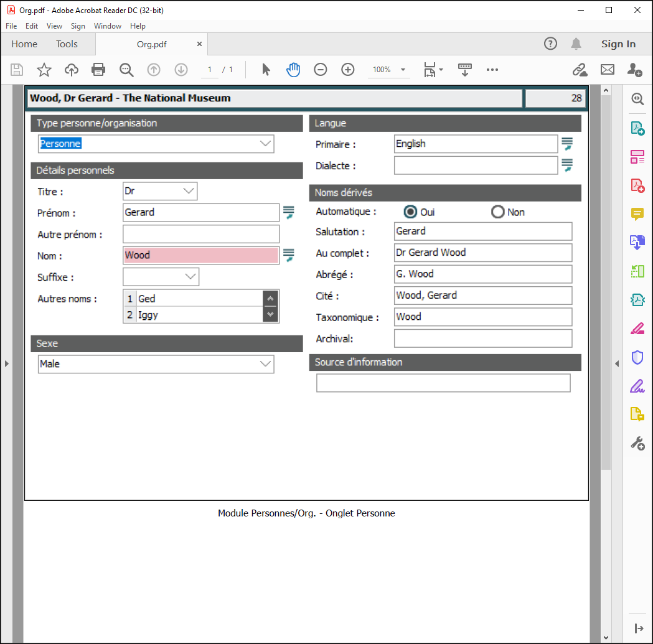
Task: Click the Print file icon
Action: pyautogui.click(x=98, y=70)
